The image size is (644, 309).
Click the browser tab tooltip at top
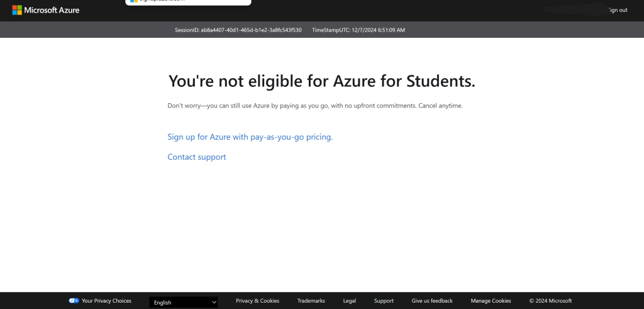(188, 2)
